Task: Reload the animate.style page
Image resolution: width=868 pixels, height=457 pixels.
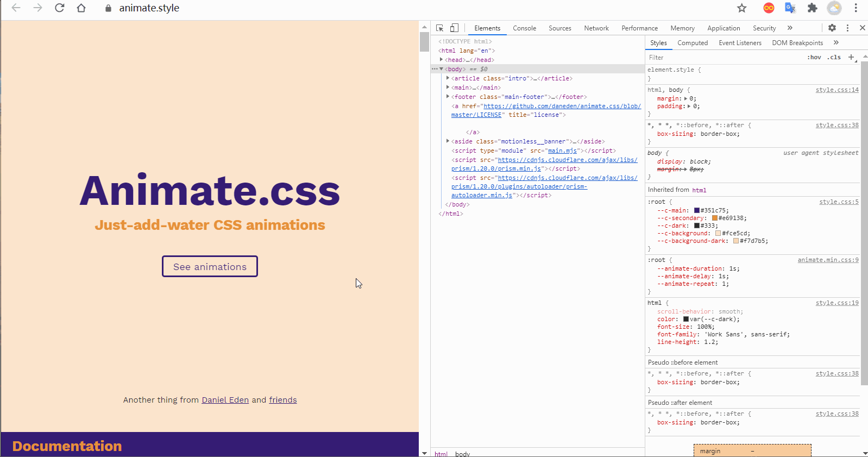Action: 60,8
